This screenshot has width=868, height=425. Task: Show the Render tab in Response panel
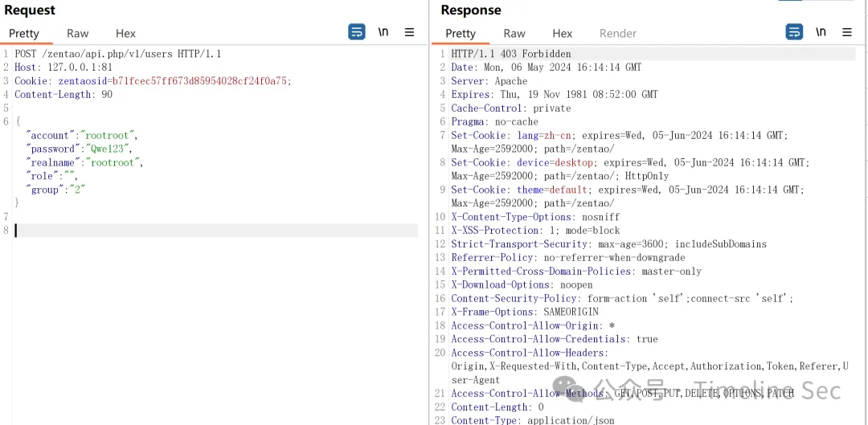click(618, 33)
